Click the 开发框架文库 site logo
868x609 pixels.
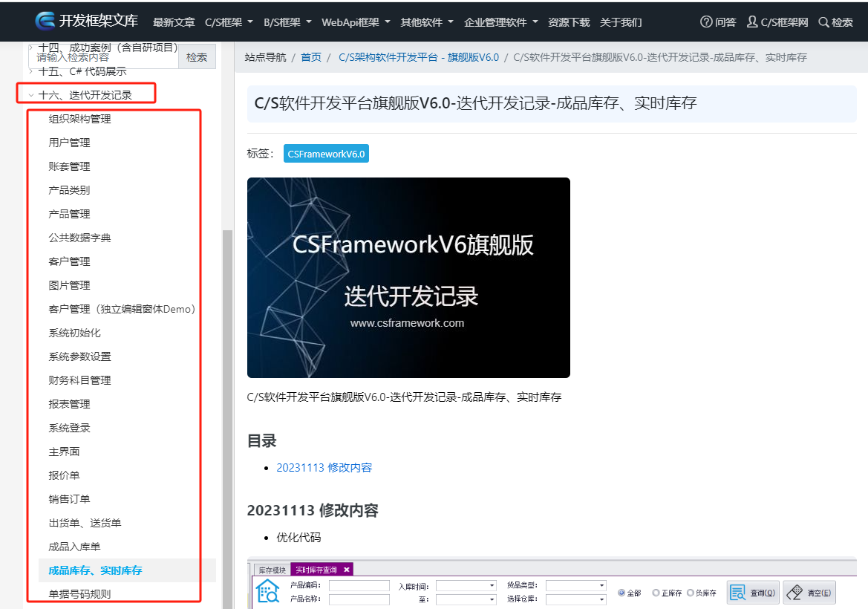point(86,22)
